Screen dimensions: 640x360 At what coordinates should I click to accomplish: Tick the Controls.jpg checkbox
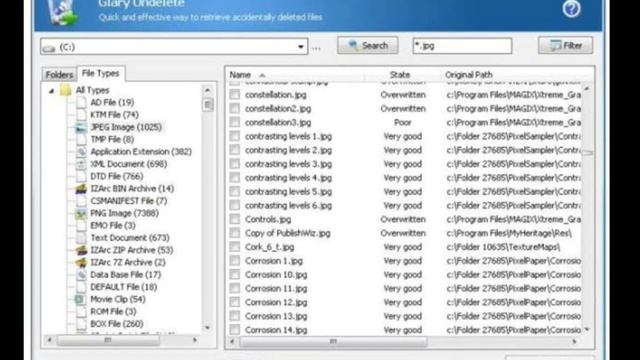coord(235,219)
